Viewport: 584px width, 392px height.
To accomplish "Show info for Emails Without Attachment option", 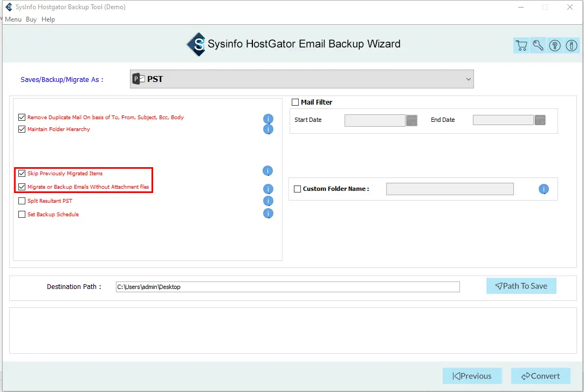I will (268, 189).
